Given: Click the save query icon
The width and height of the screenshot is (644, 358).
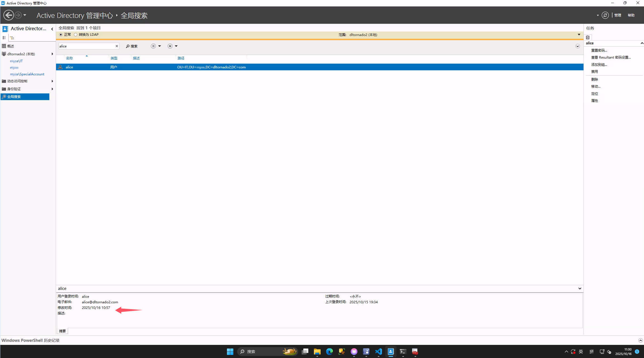Looking at the screenshot, I should pyautogui.click(x=170, y=46).
